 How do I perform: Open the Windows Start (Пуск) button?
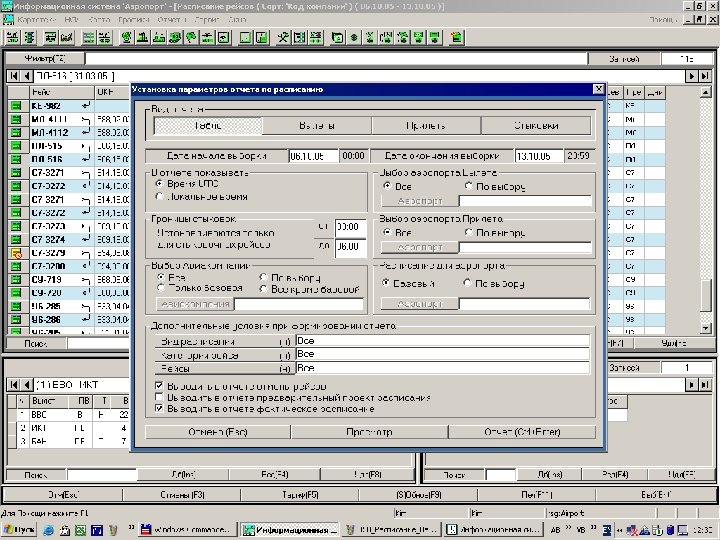point(20,529)
